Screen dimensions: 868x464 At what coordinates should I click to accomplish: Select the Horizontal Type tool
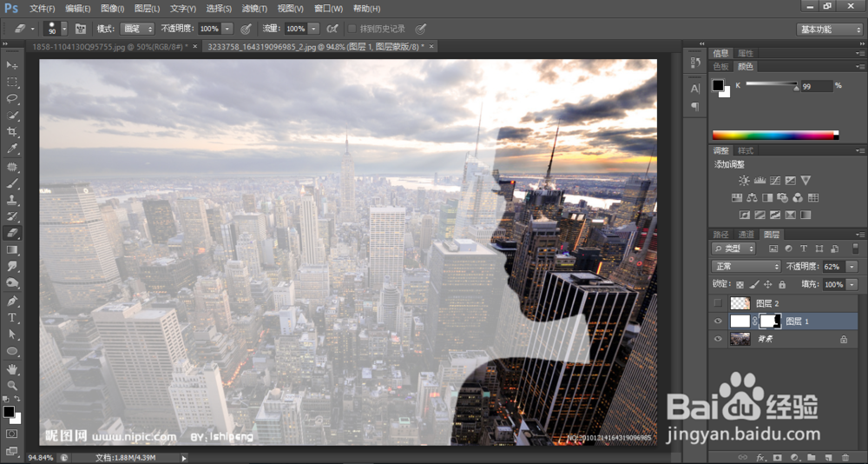point(12,318)
